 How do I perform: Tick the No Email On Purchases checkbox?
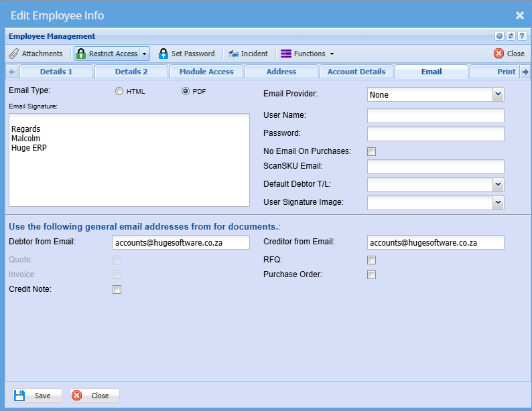point(372,151)
